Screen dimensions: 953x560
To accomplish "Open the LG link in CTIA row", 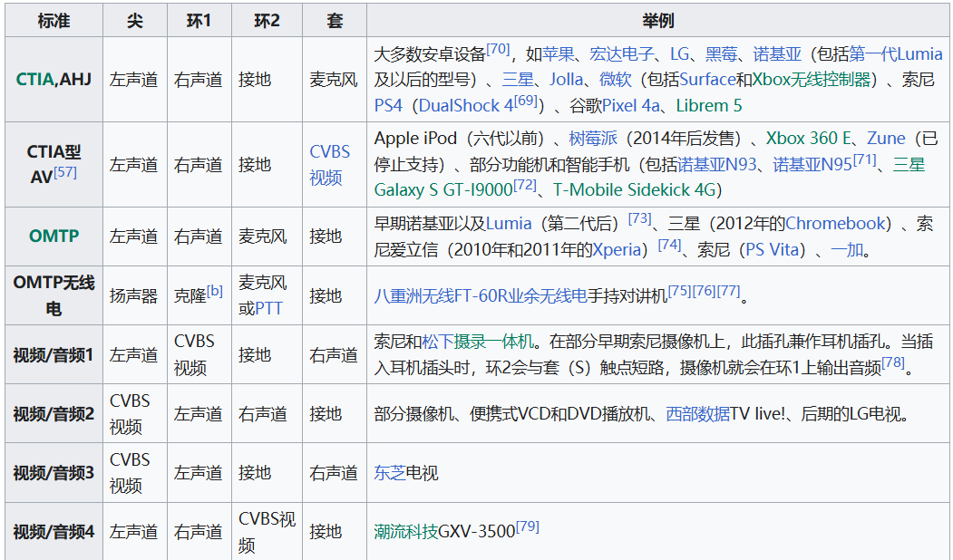I will pos(679,54).
